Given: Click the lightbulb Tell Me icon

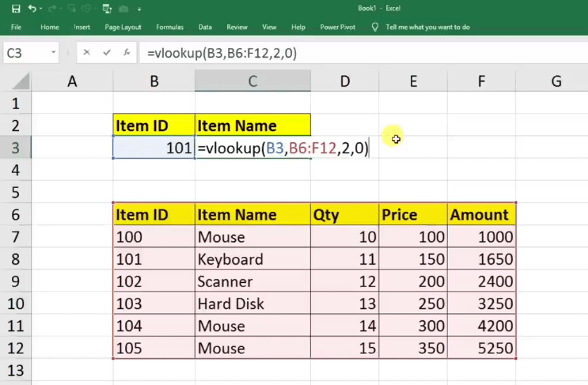Looking at the screenshot, I should [x=375, y=27].
